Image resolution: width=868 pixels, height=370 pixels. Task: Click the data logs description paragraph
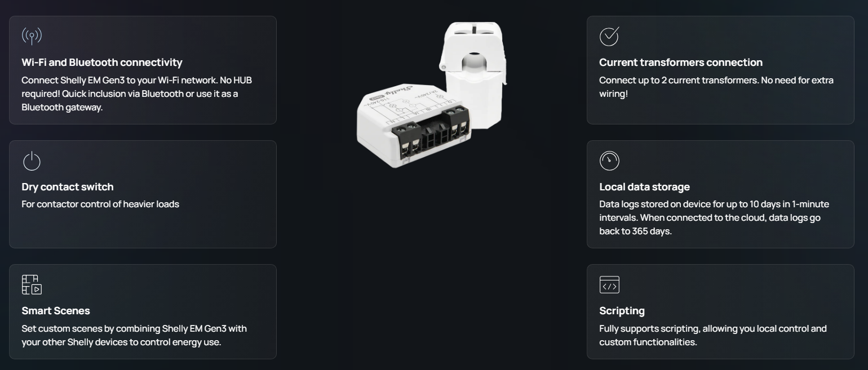tap(714, 217)
